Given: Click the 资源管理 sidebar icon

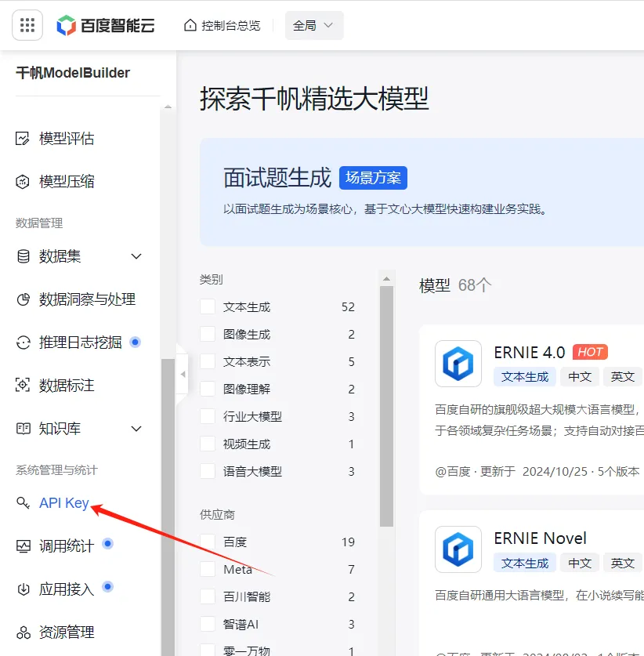Looking at the screenshot, I should tap(23, 632).
